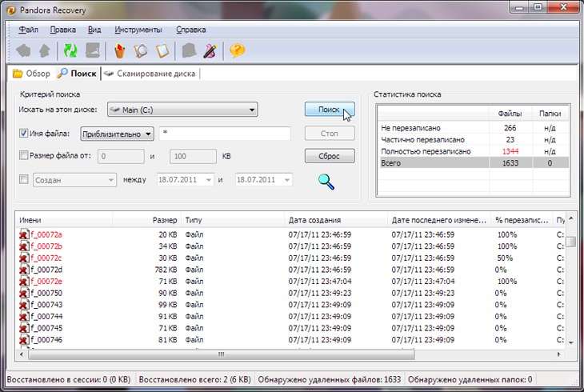Click the orange recover file toolbar icon

point(119,50)
